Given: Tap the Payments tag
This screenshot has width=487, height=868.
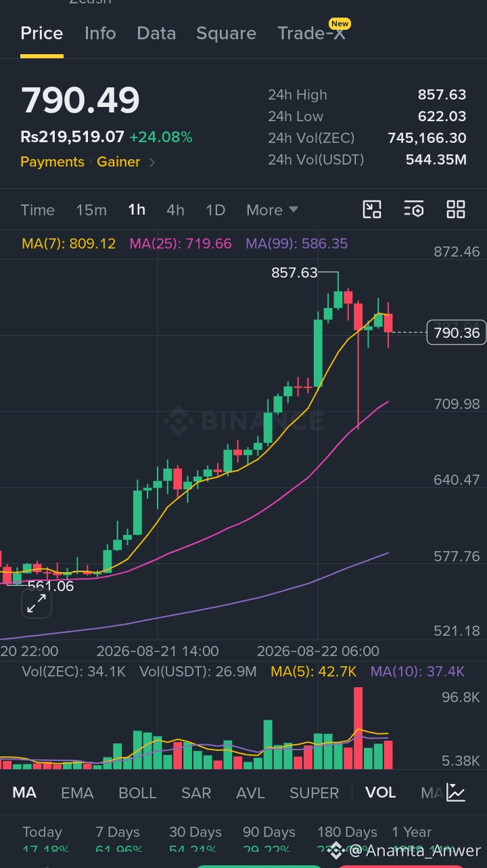Looking at the screenshot, I should (52, 162).
